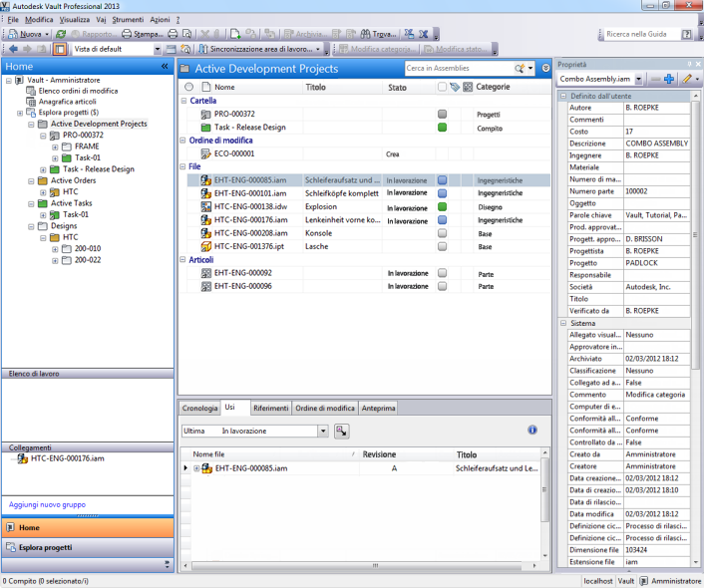Screen dimensions: 704x588
Task: Toggle state box of EHT-ENG-000092 row
Action: coord(443,273)
